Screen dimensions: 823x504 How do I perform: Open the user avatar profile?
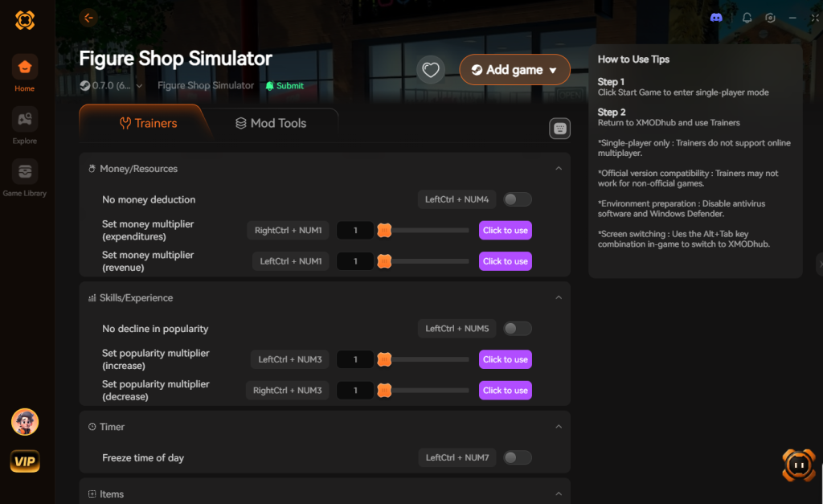[x=25, y=421]
